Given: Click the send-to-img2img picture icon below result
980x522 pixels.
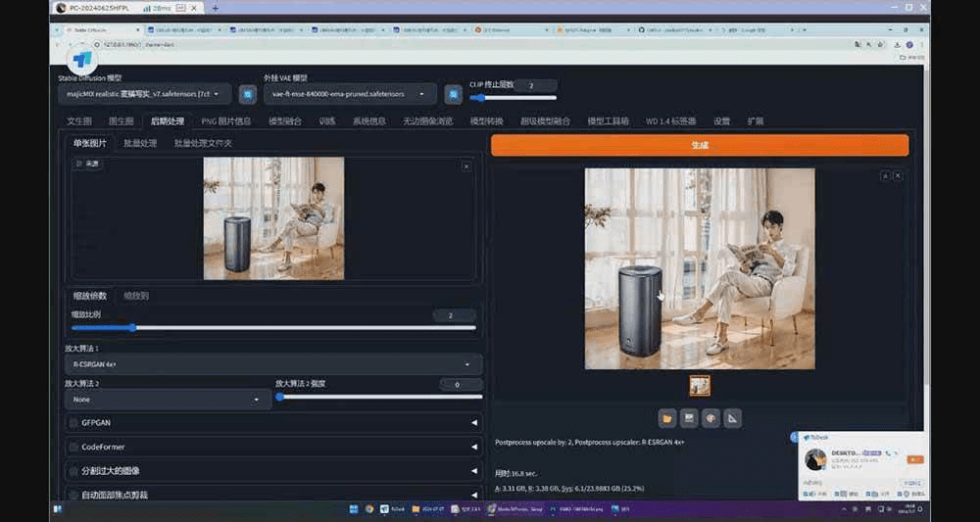Looking at the screenshot, I should (690, 418).
